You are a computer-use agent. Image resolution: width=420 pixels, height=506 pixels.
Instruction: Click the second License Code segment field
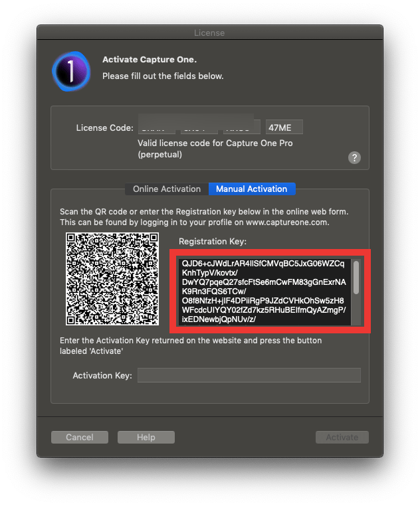199,127
